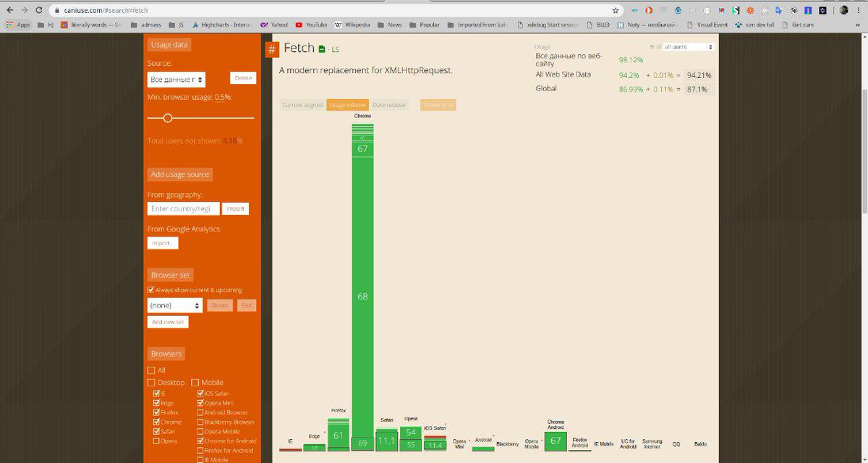Uncheck the Edge browser checkbox
This screenshot has height=463, width=868.
click(156, 403)
